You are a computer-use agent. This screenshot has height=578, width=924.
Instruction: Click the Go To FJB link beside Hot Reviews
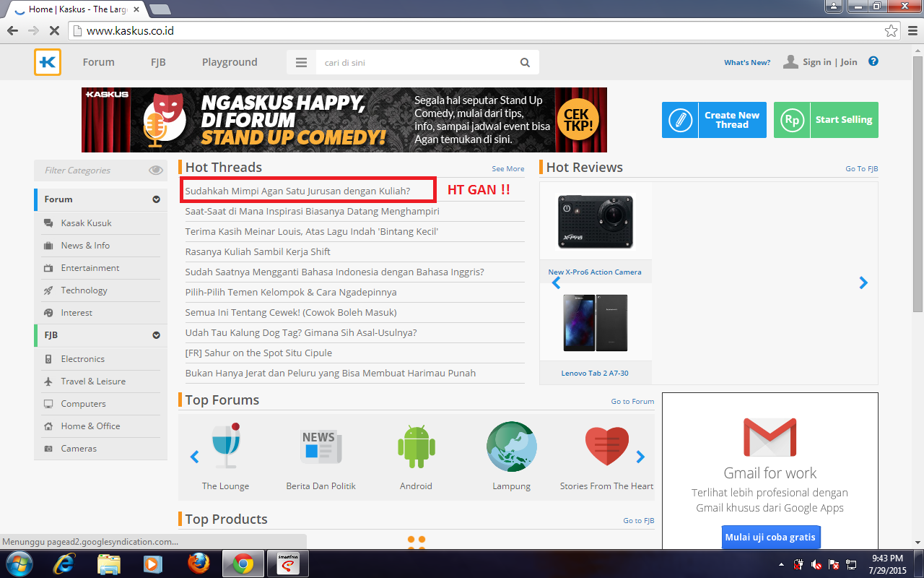coord(862,169)
